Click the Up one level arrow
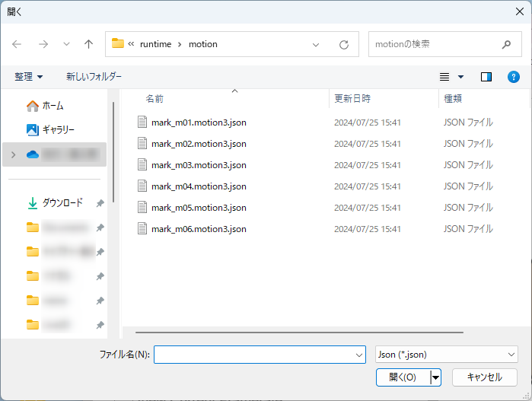The height and width of the screenshot is (401, 532). point(88,44)
